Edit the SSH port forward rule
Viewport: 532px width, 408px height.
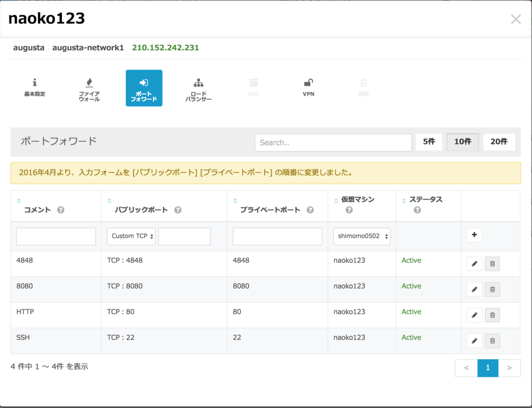(x=474, y=341)
